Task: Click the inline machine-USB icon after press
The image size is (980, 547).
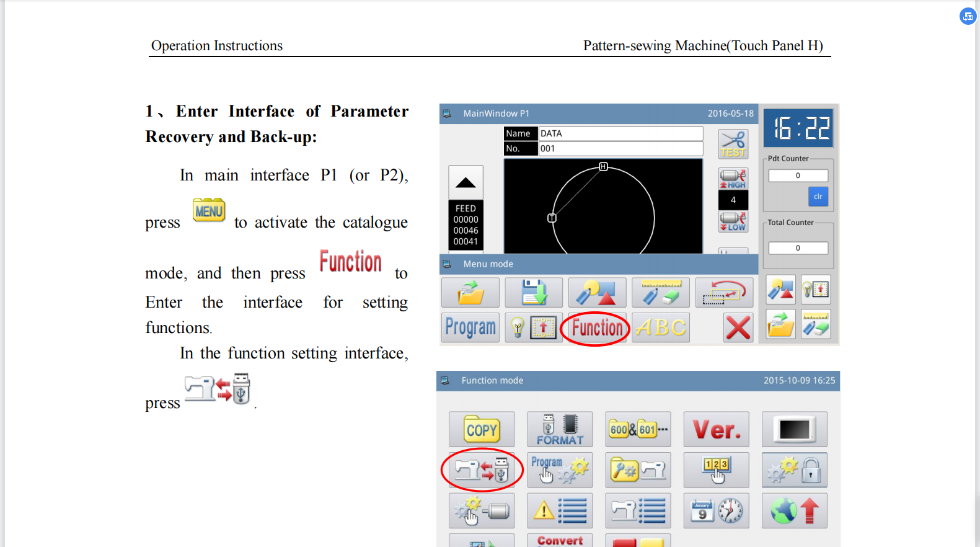Action: tap(218, 389)
